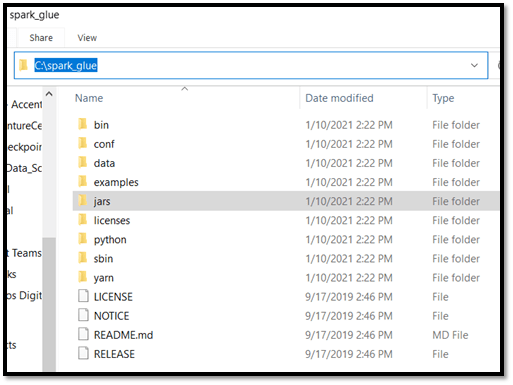Select the 'licenses' folder name

112,220
